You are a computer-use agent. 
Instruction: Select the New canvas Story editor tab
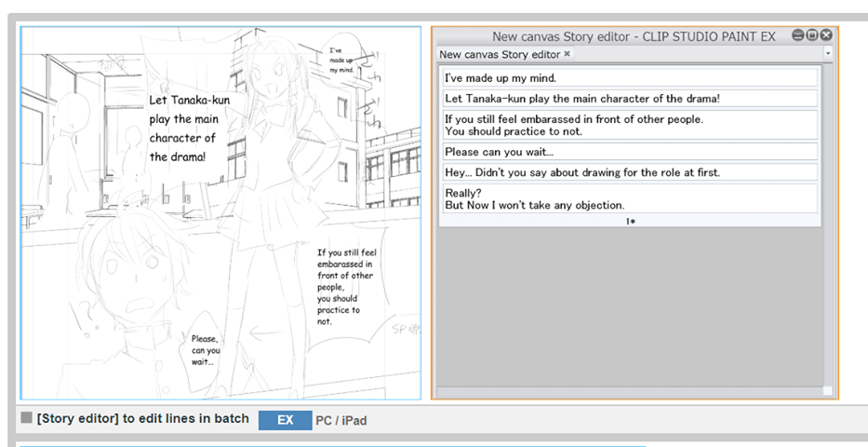(x=499, y=55)
